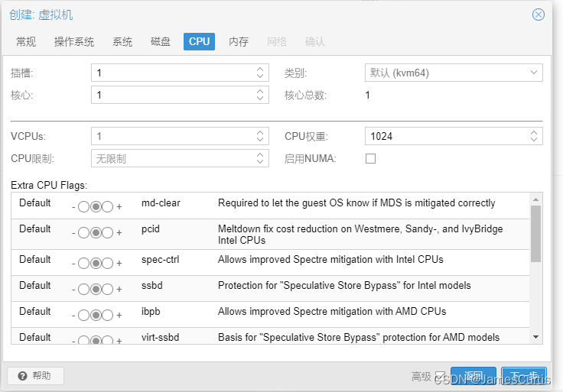This screenshot has height=392, width=563.
Task: Turn ssbd flag off
Action: (x=83, y=290)
